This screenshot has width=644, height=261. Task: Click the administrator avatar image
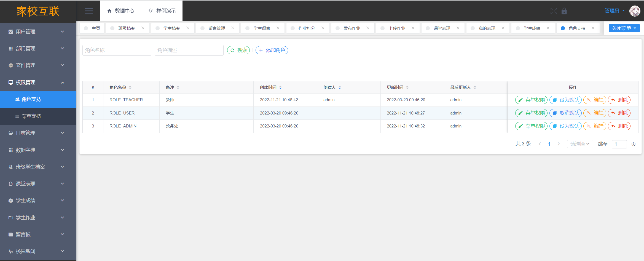pyautogui.click(x=635, y=11)
